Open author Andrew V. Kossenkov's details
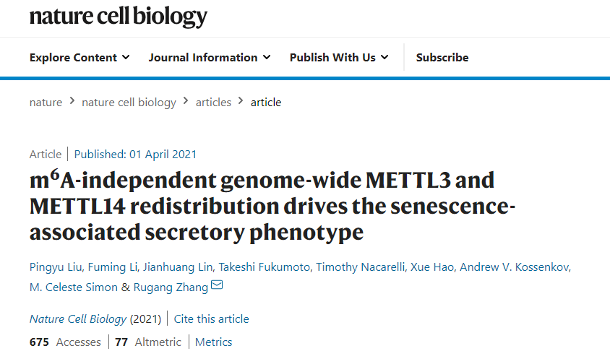Viewport: 610px width, 364px height. click(x=515, y=267)
